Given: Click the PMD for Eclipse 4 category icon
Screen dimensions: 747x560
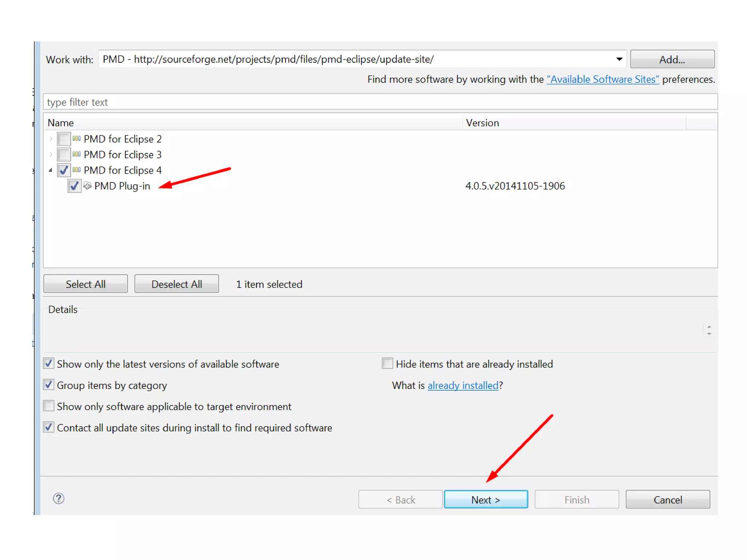Looking at the screenshot, I should click(x=76, y=170).
